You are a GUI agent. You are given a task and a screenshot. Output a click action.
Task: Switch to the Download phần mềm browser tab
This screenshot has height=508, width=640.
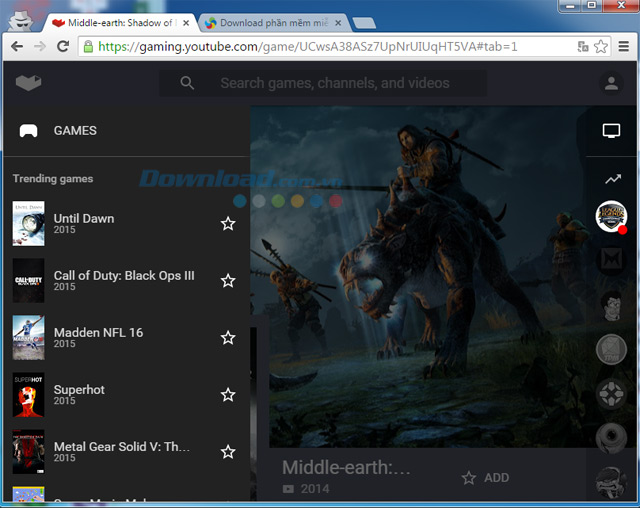tap(273, 23)
